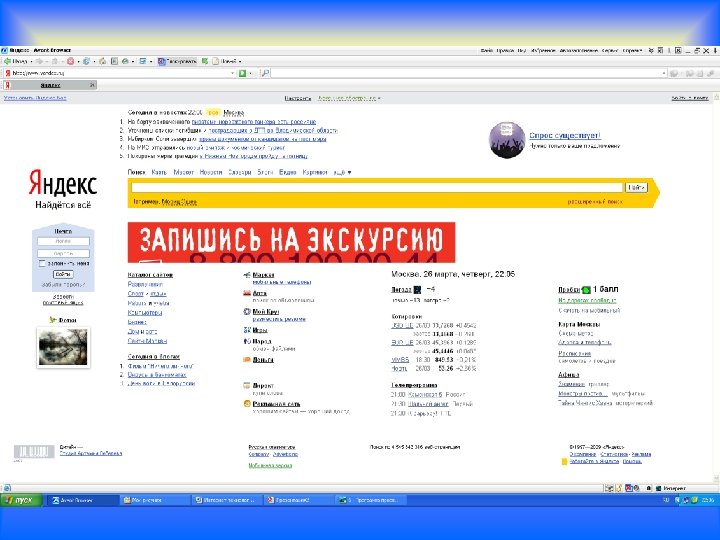Go back with the green Назад arrow
The width and height of the screenshot is (720, 540).
click(16, 61)
